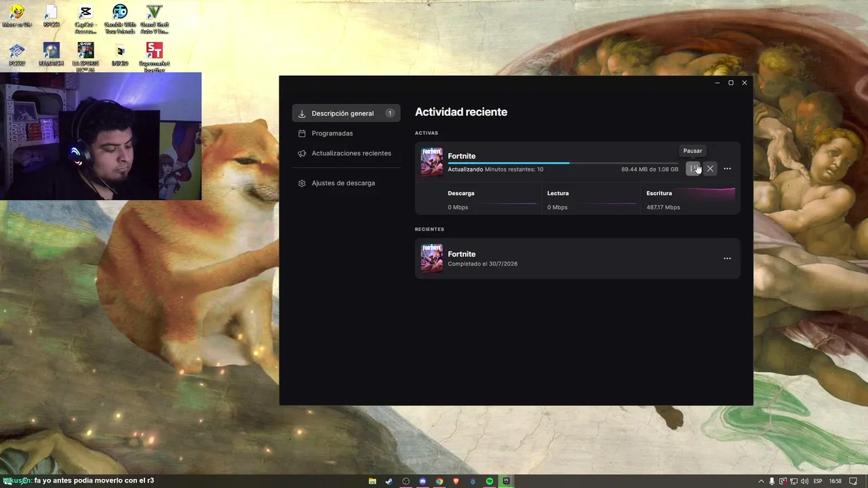Click 'Minutos restantes: 10' status text
This screenshot has height=488, width=868.
pyautogui.click(x=514, y=169)
